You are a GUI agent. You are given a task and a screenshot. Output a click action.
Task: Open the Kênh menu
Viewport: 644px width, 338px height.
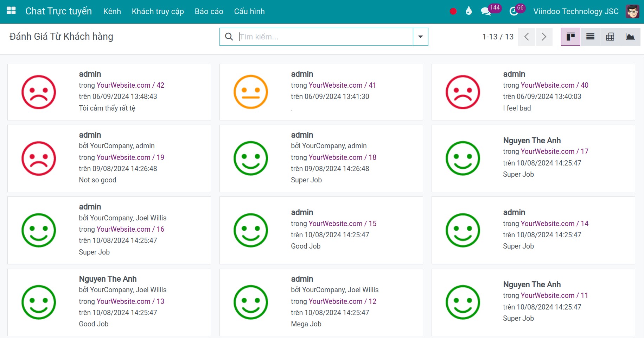click(x=112, y=11)
